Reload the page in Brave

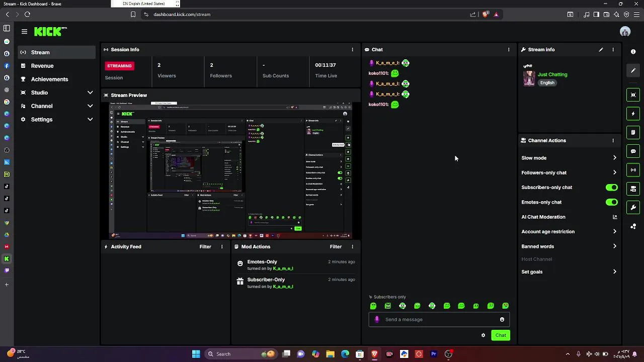[27, 15]
